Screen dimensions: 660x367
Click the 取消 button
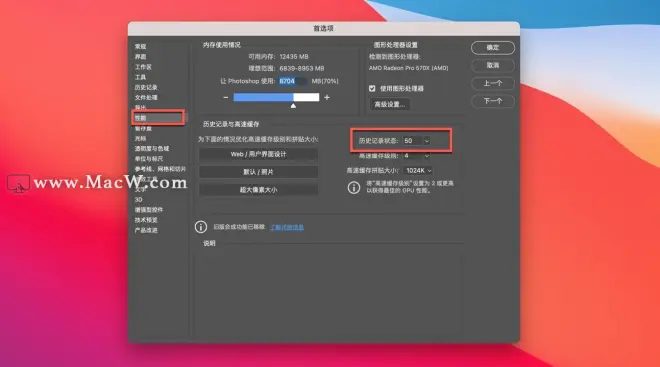point(493,65)
